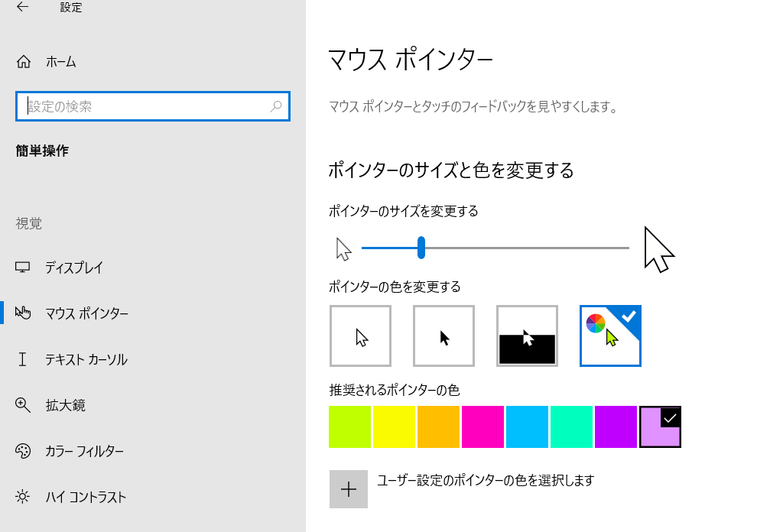Choose inverted pointer color option
This screenshot has width=770, height=532.
coord(527,336)
